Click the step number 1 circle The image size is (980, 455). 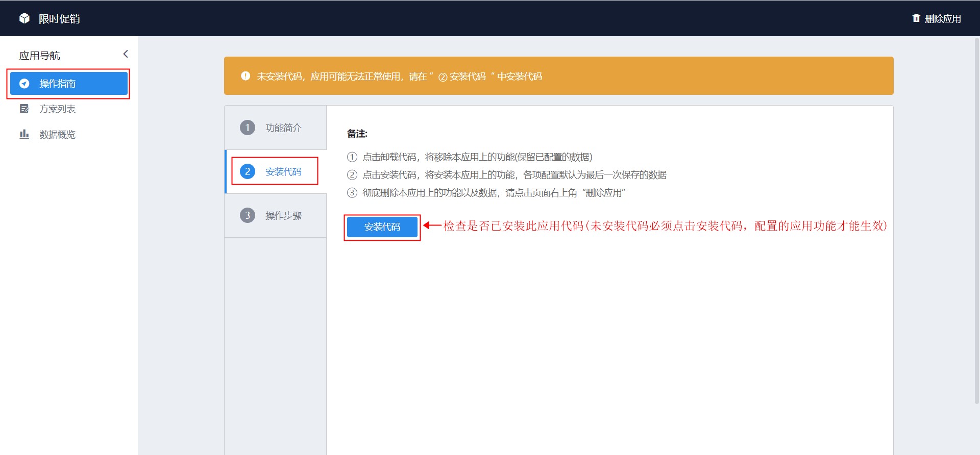tap(248, 128)
